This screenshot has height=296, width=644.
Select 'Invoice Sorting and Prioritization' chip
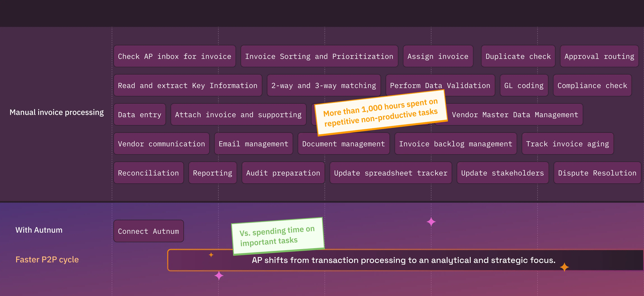coord(319,56)
